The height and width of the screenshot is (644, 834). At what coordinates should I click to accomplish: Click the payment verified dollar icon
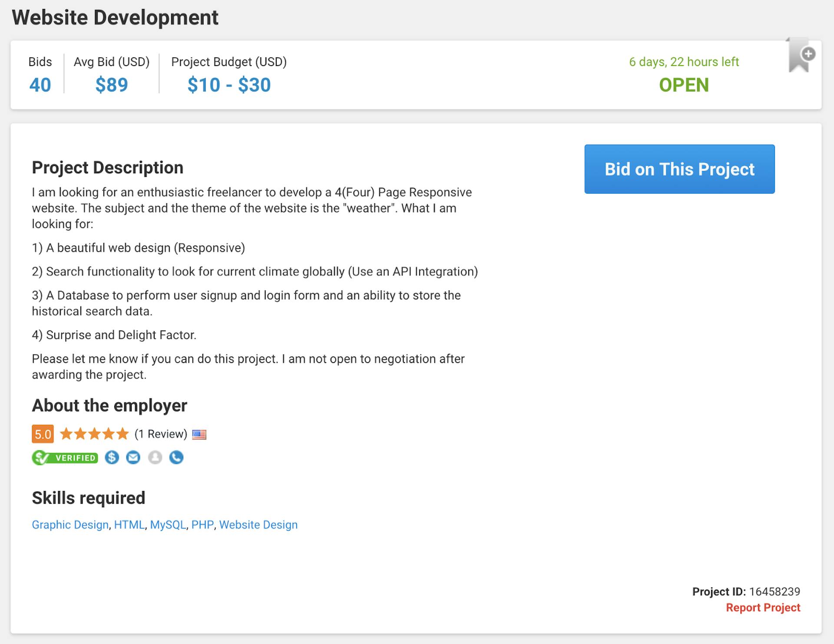112,457
